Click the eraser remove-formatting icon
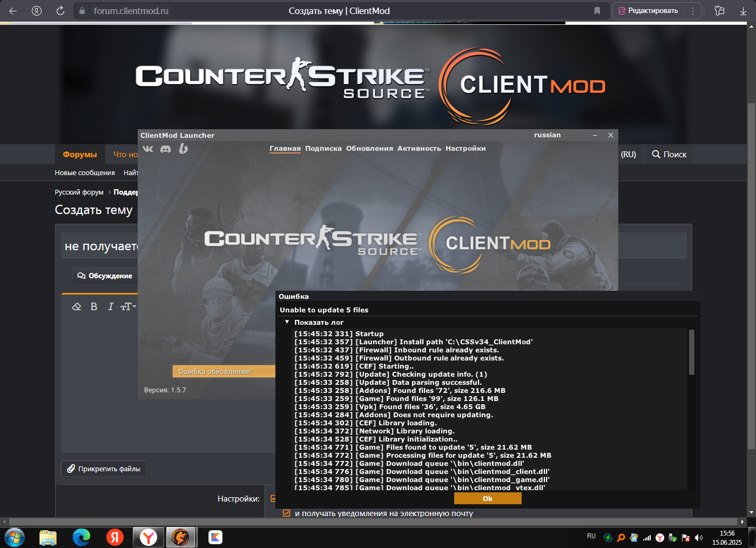Screen dimensions: 756x548 pos(77,306)
